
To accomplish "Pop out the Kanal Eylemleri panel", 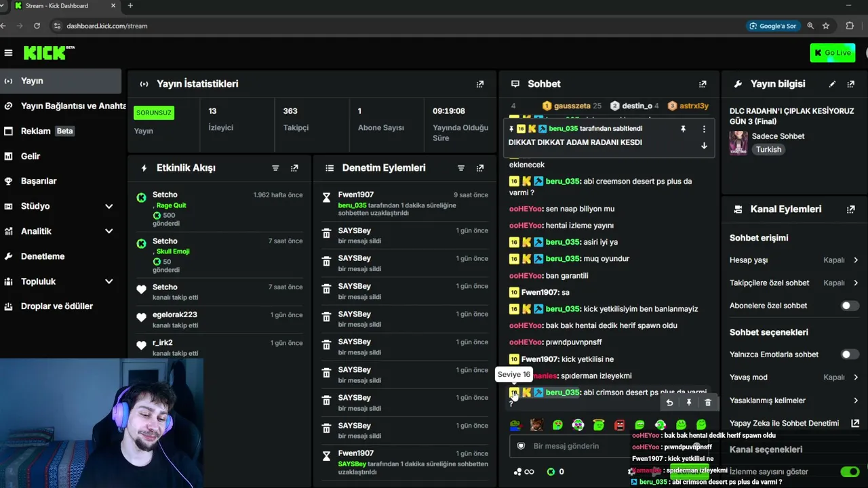I will [x=851, y=209].
